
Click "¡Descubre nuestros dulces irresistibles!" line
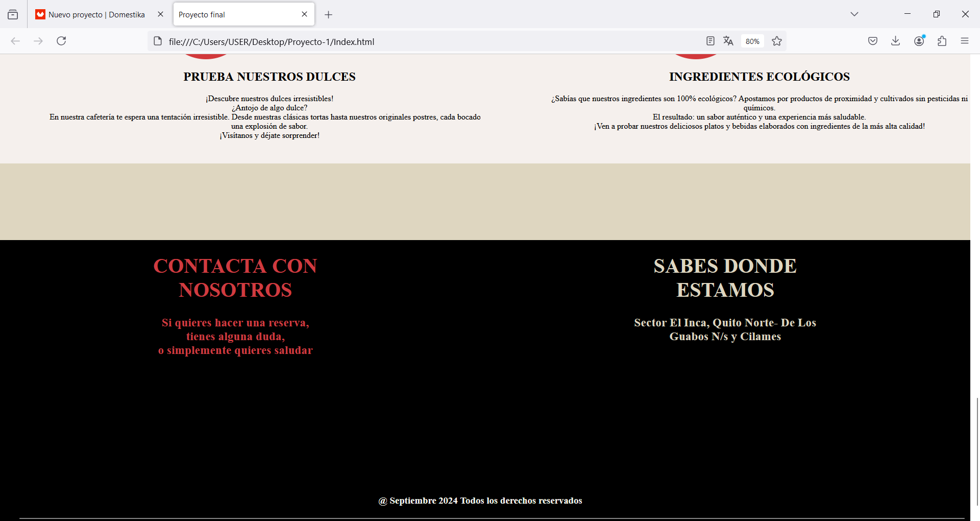pyautogui.click(x=269, y=99)
